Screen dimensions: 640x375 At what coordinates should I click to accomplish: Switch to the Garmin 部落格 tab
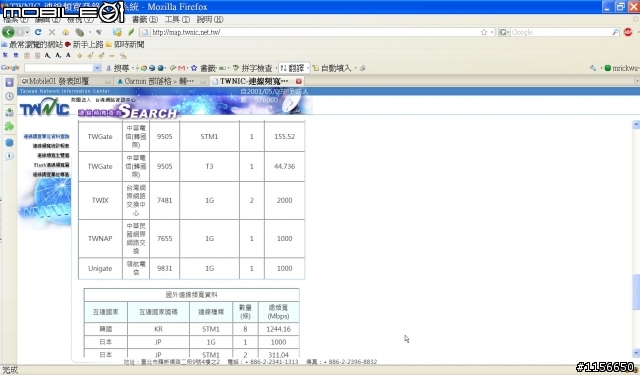pyautogui.click(x=161, y=81)
